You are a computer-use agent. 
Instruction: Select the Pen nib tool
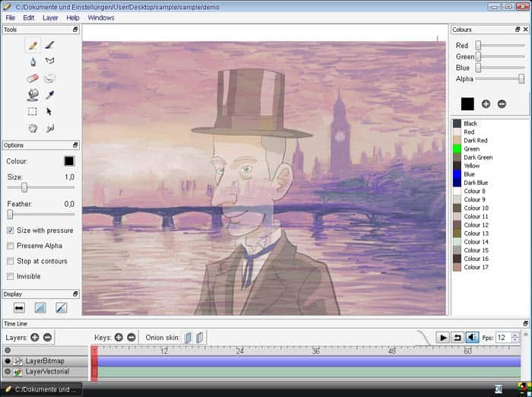coord(33,62)
